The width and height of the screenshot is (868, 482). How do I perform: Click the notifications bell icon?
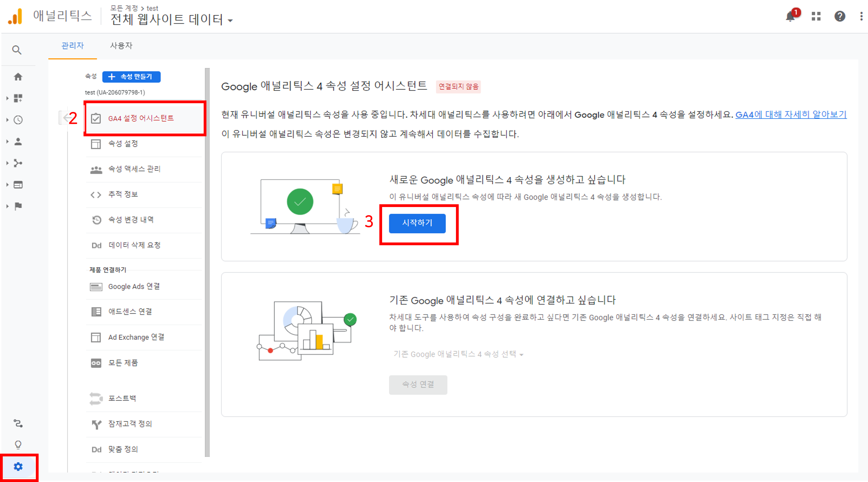pyautogui.click(x=790, y=17)
